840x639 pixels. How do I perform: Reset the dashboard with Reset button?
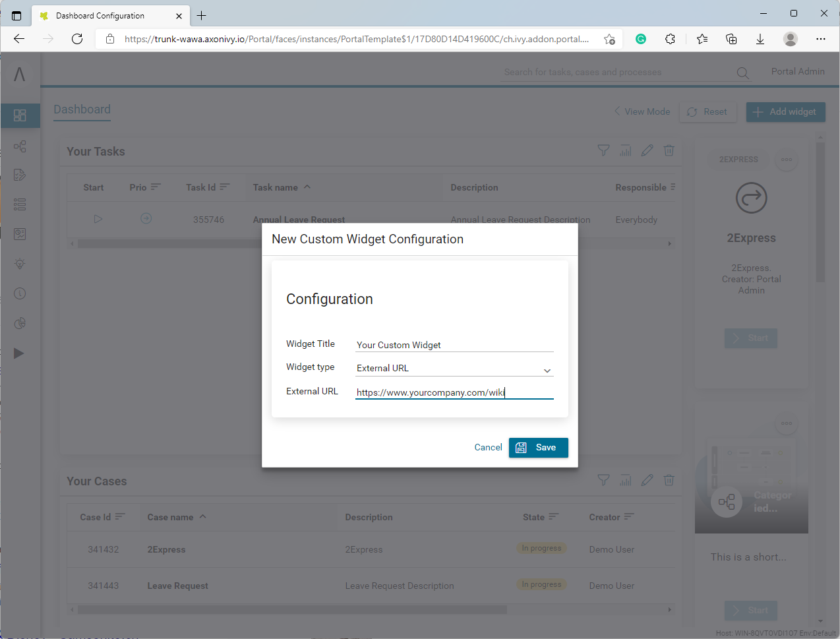pyautogui.click(x=707, y=112)
